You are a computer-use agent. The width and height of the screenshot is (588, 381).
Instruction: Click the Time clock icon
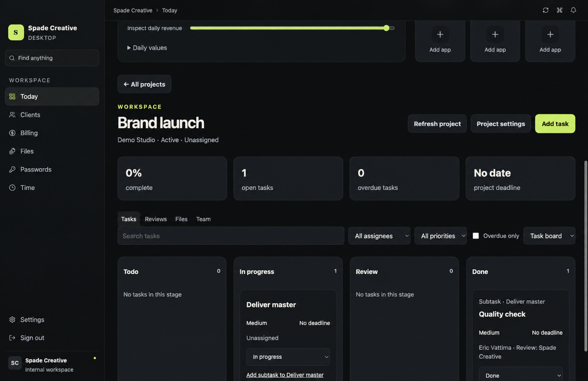pos(12,188)
